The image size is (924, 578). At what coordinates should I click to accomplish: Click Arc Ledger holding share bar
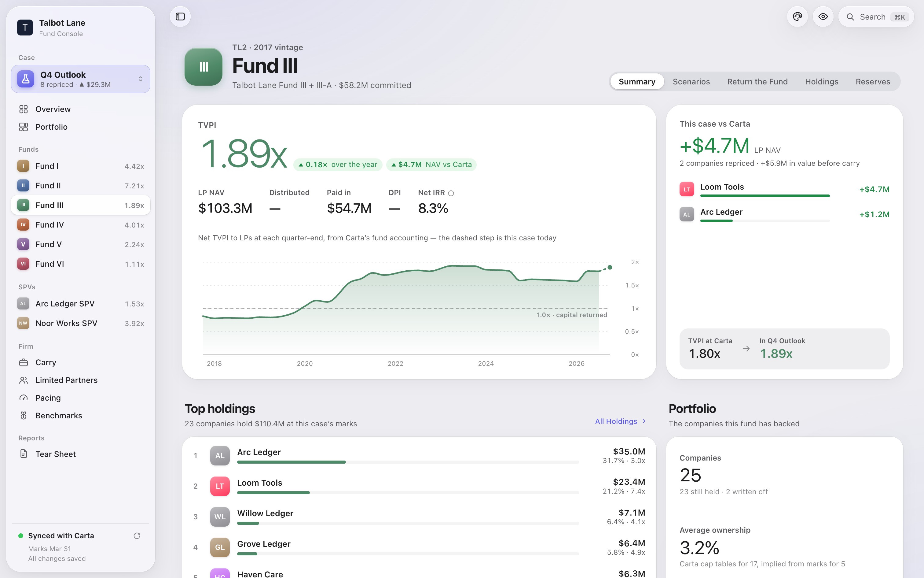point(408,462)
